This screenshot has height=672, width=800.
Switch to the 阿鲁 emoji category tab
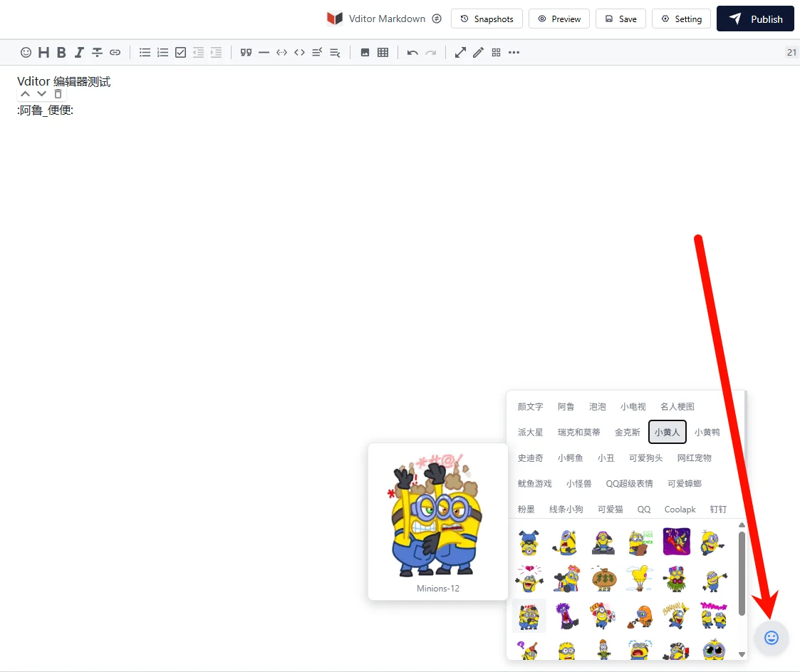pyautogui.click(x=566, y=406)
